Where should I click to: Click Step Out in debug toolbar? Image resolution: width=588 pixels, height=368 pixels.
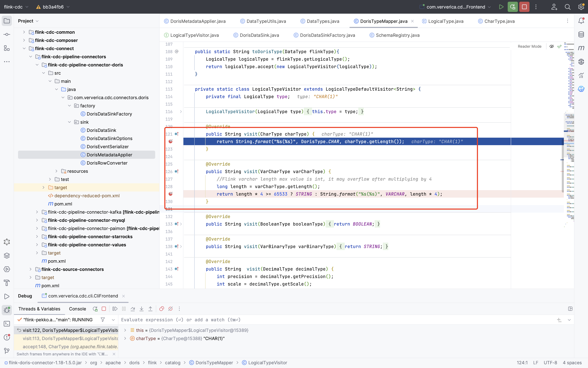150,309
